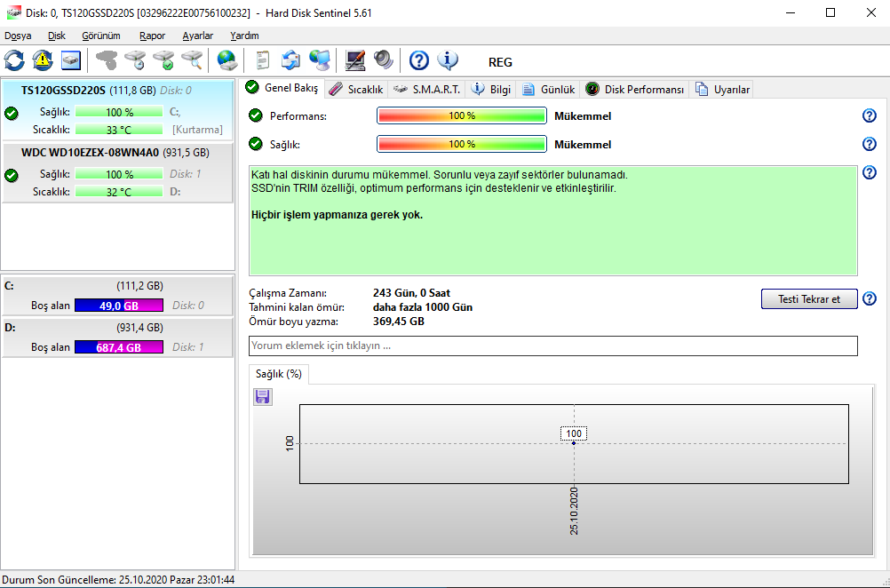The image size is (890, 588).
Task: Open the disk alert warning icon
Action: [43, 60]
